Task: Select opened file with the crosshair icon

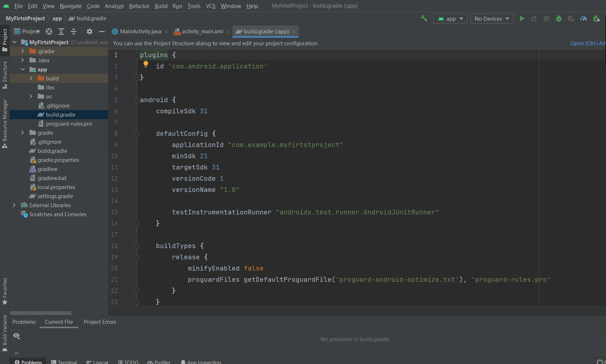Action: (x=49, y=32)
